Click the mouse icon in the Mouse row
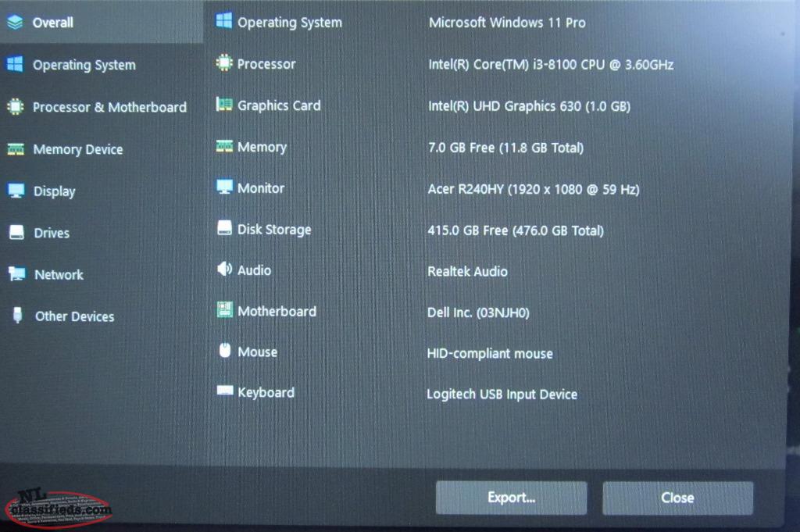The width and height of the screenshot is (800, 532). 224,351
